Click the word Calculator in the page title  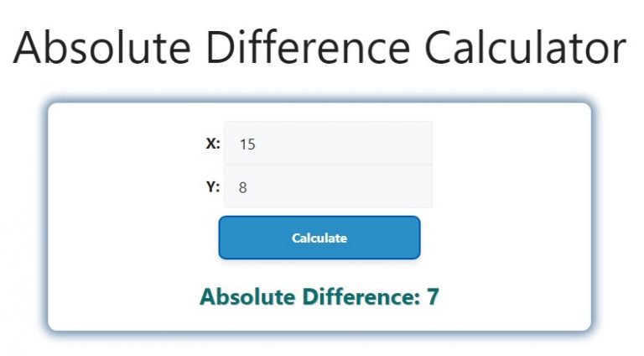click(524, 48)
